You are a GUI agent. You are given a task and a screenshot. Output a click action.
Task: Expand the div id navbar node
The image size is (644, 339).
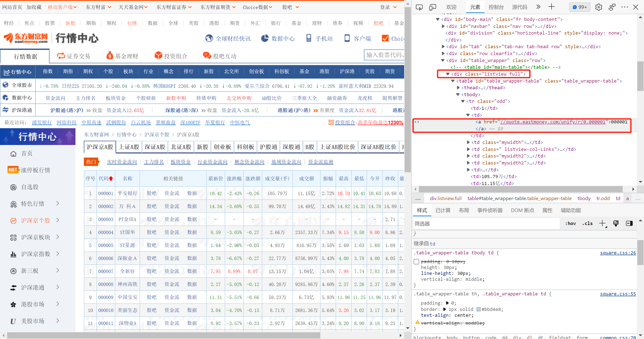pos(443,26)
